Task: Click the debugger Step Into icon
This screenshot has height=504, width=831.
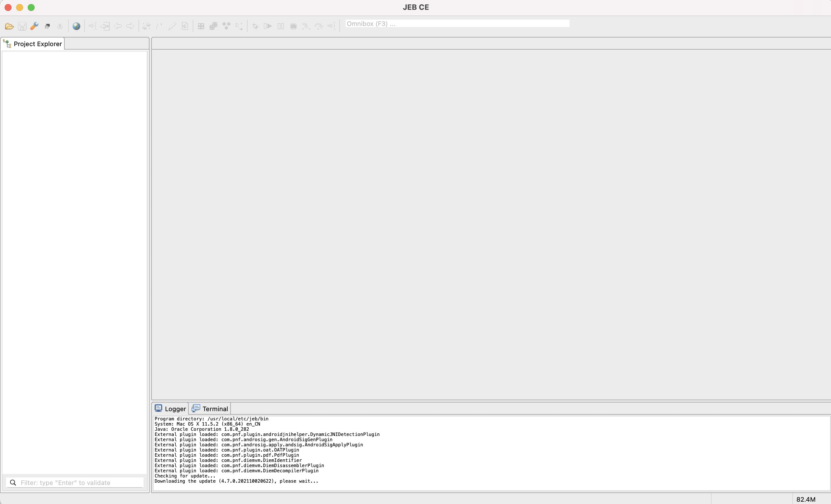Action: click(306, 26)
